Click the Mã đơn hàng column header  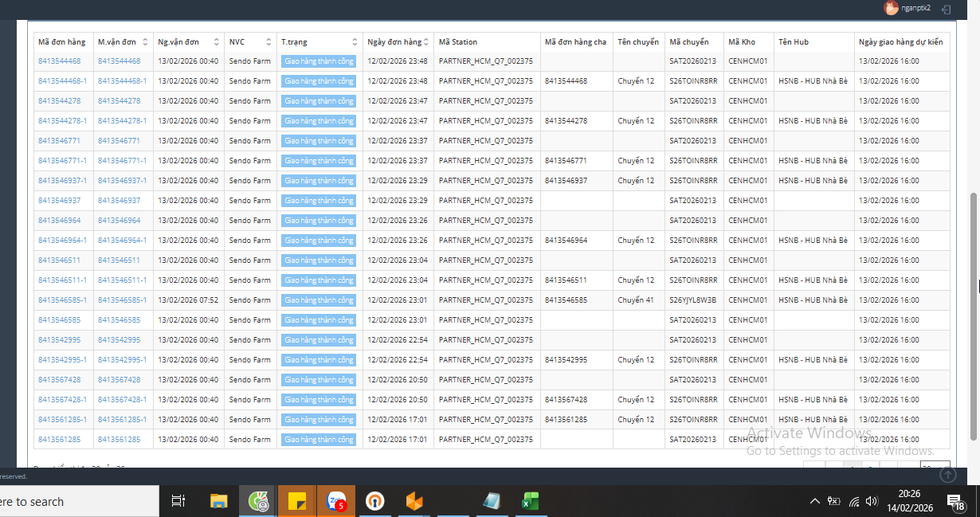click(x=61, y=42)
